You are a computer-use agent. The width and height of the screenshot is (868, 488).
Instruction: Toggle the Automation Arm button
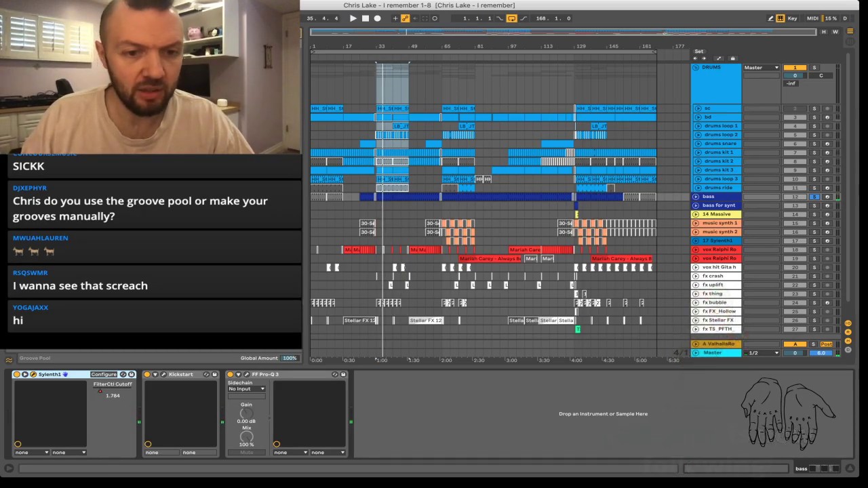(406, 18)
